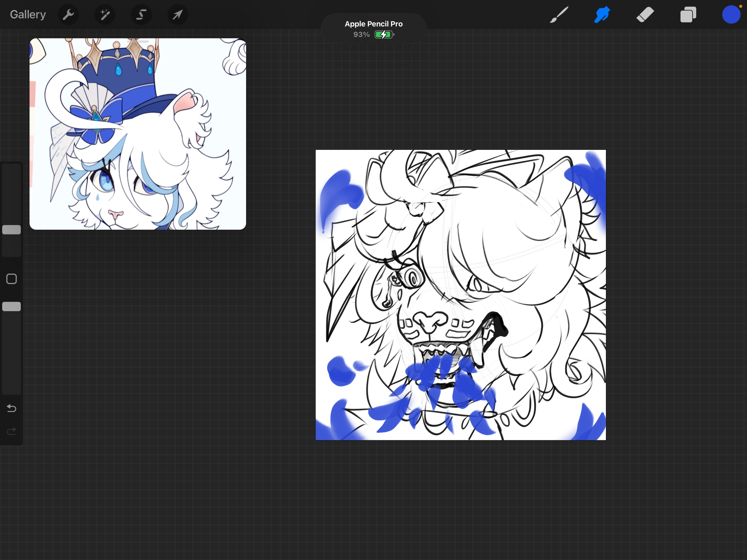Activate the Transform arrow tool
This screenshot has height=560, width=747.
point(178,14)
